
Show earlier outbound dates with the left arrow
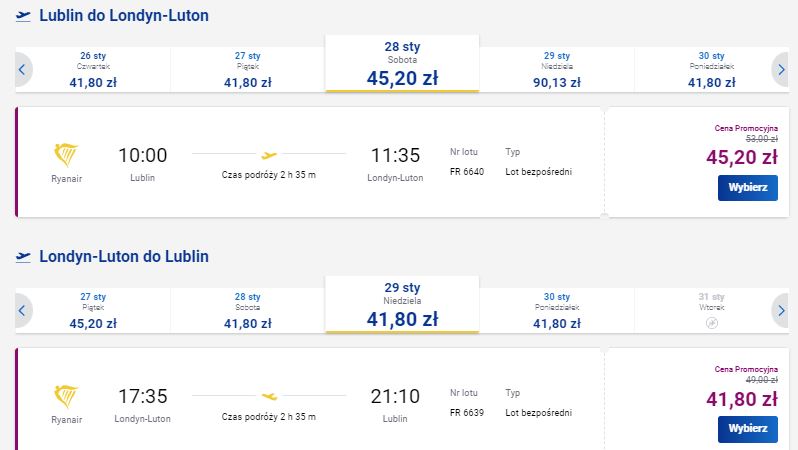tap(22, 69)
